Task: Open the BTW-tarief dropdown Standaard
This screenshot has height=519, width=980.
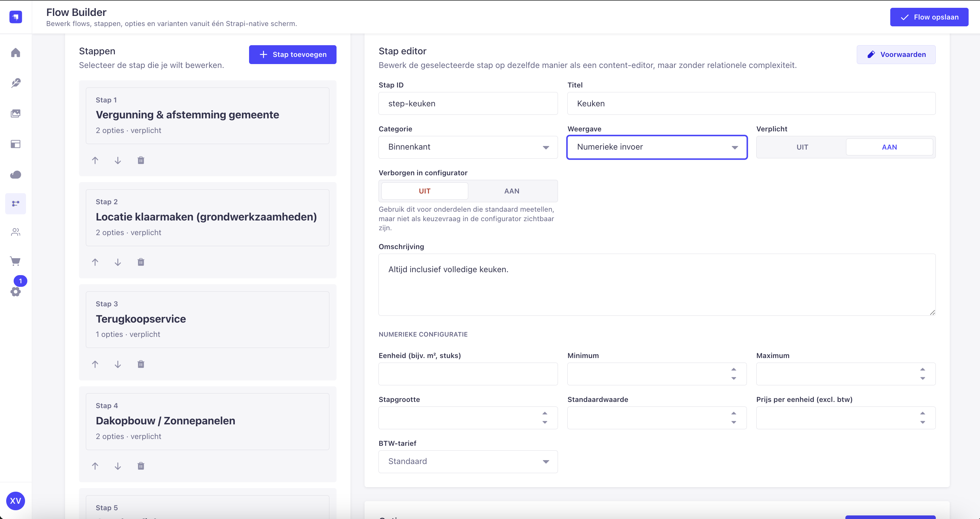Action: [468, 461]
